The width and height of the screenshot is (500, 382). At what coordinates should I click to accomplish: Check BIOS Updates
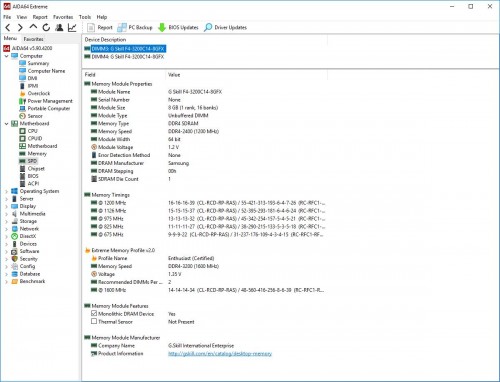[178, 28]
